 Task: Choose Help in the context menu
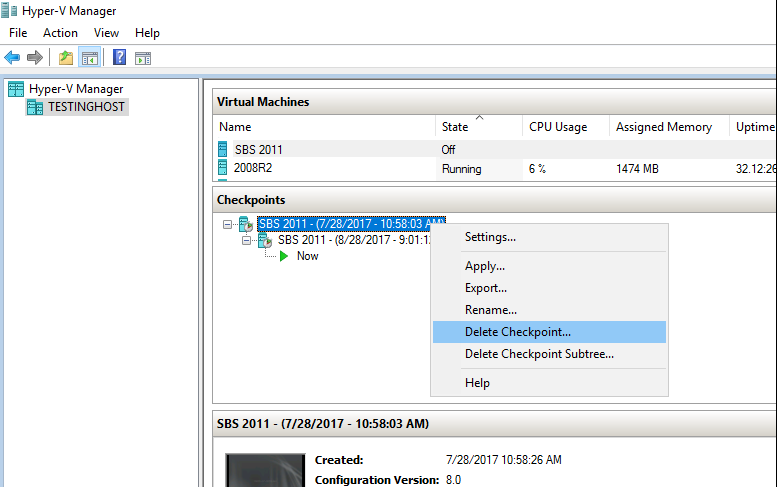[x=550, y=383]
